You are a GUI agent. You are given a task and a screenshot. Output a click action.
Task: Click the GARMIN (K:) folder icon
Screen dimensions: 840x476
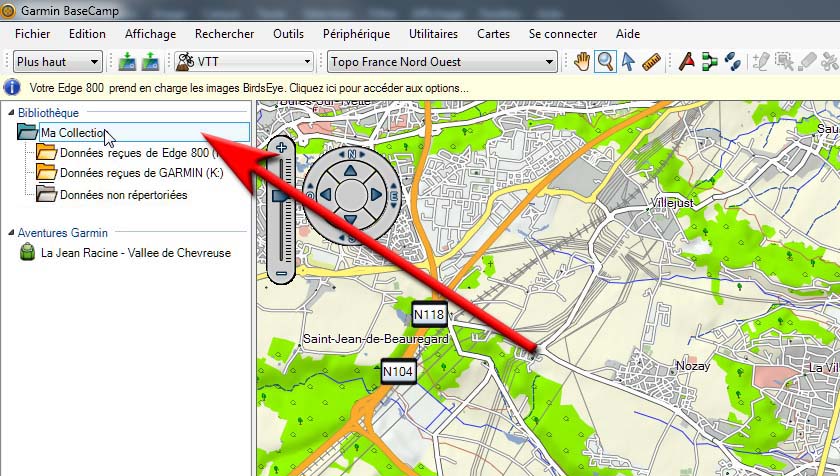(x=47, y=172)
